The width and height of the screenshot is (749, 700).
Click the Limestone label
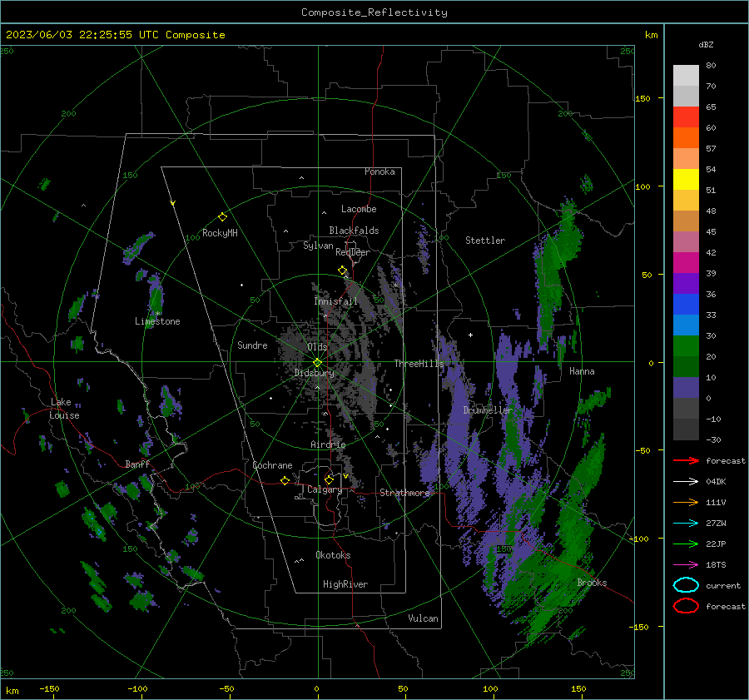[157, 321]
